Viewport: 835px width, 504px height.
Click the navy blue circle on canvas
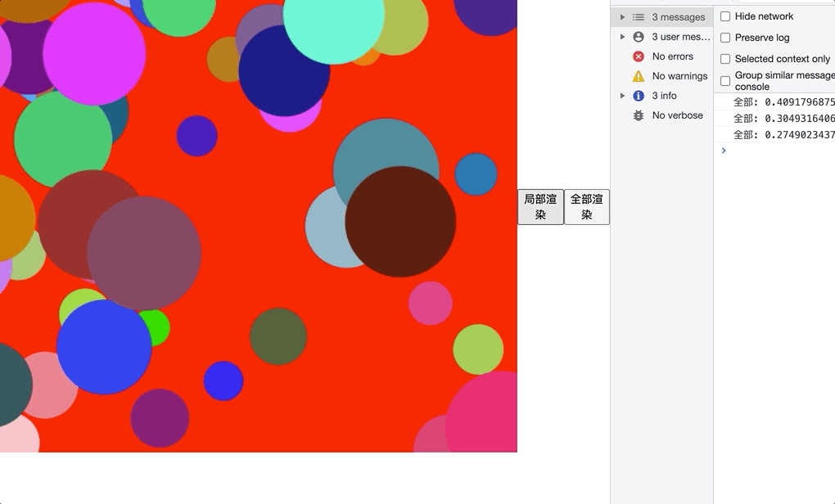(x=284, y=71)
